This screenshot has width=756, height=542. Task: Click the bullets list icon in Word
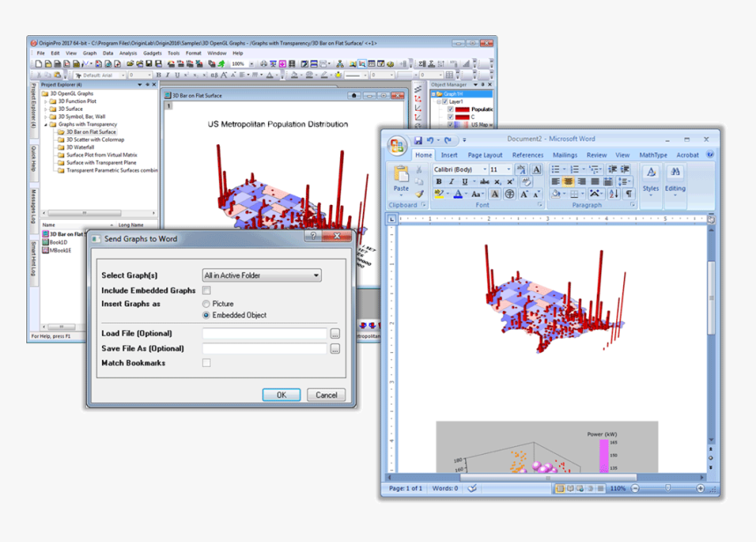(x=556, y=169)
